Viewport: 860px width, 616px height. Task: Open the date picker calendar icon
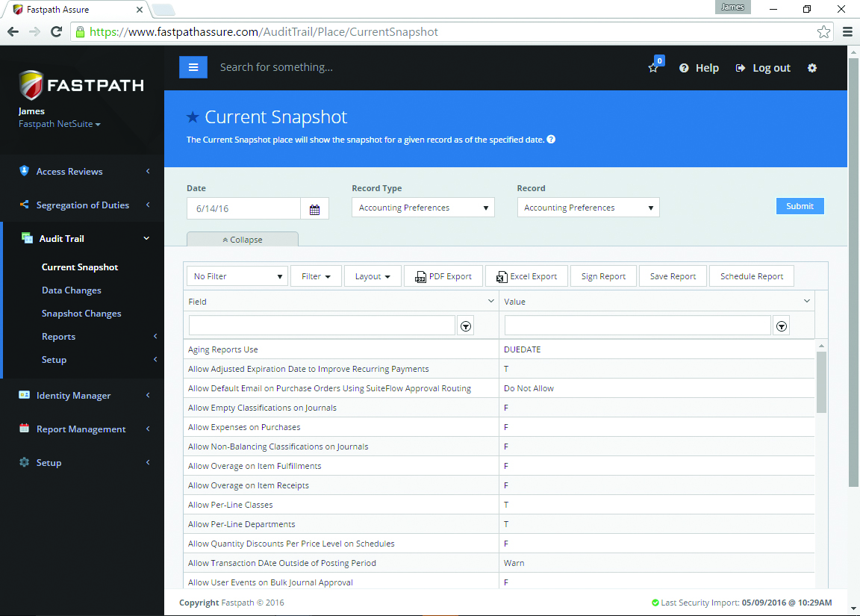tap(314, 209)
